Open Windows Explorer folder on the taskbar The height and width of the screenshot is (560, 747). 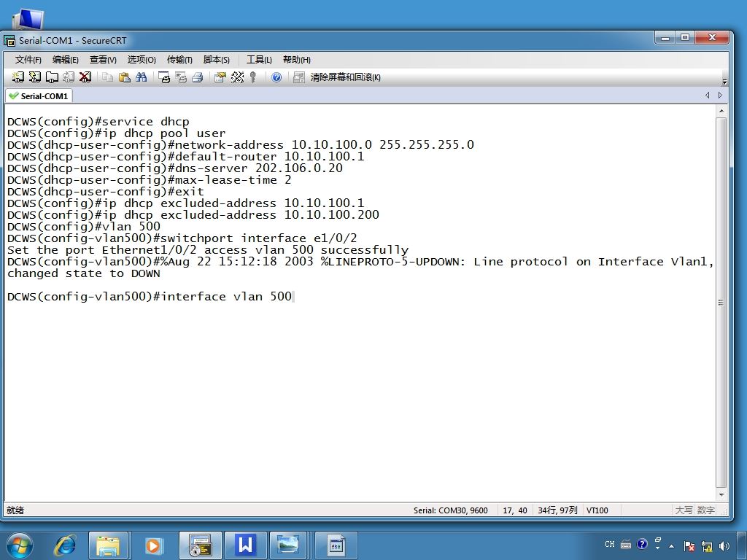[x=108, y=545]
